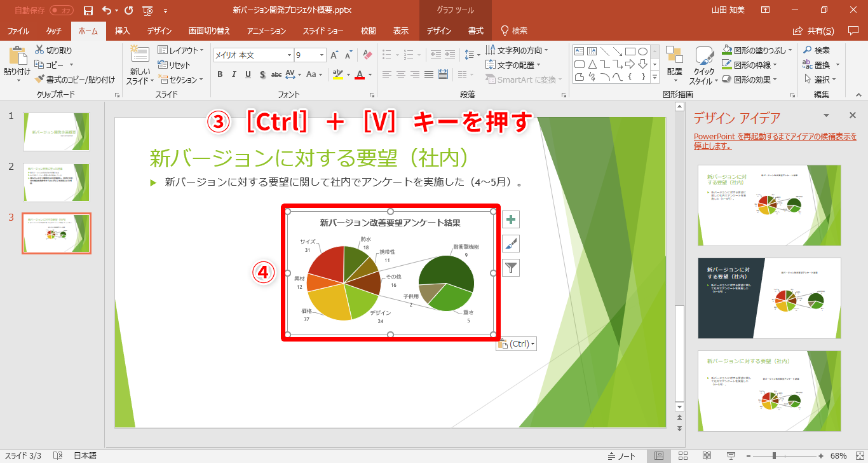The image size is (868, 463).
Task: Click リセット slide button
Action: tap(174, 65)
